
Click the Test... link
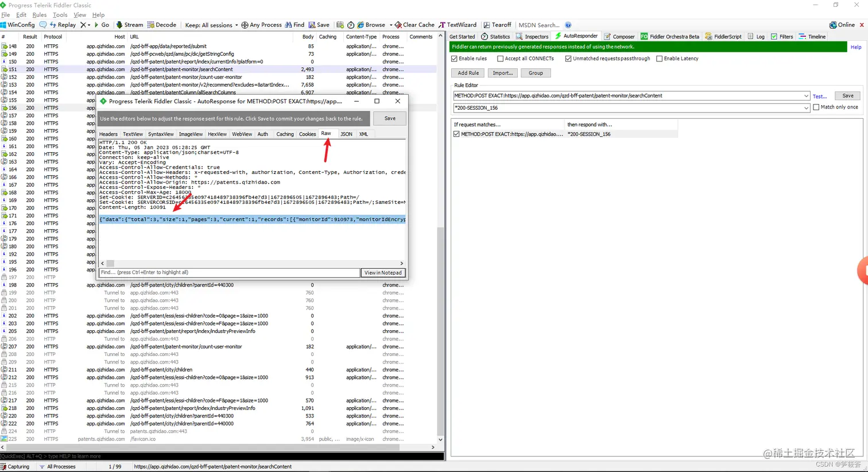[820, 96]
